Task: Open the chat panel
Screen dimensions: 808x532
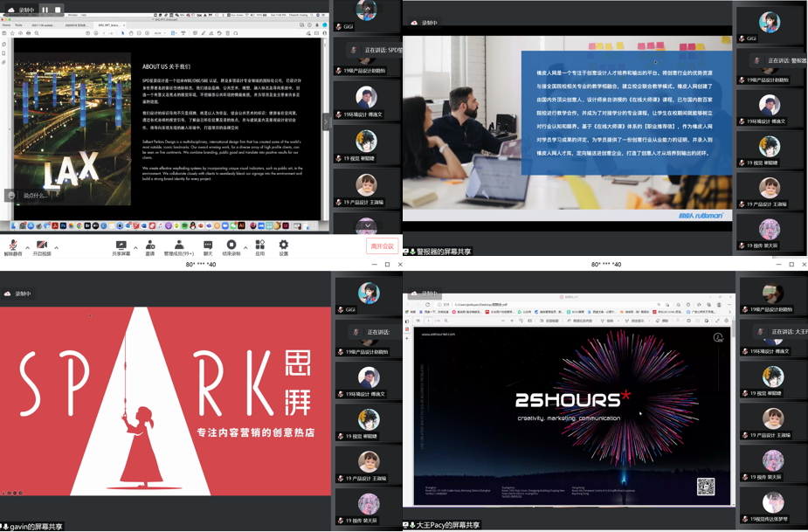Action: (208, 247)
